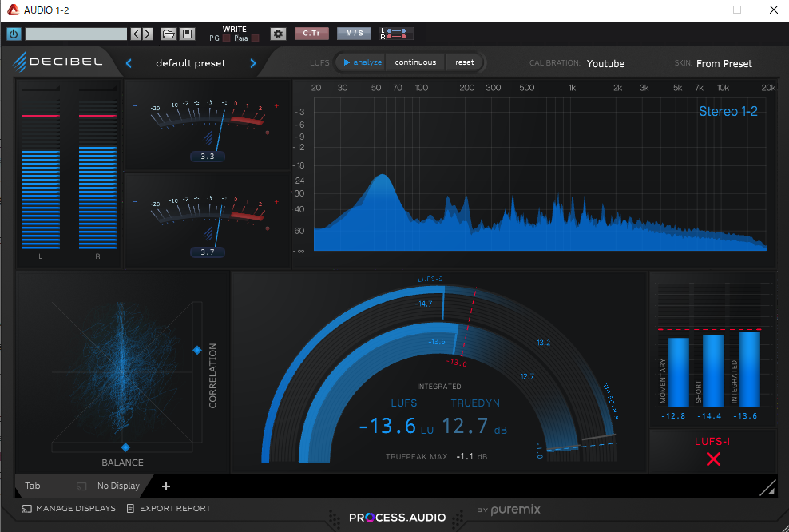Click the TRUEPEAK MAX -1.1 dB value

pyautogui.click(x=471, y=456)
